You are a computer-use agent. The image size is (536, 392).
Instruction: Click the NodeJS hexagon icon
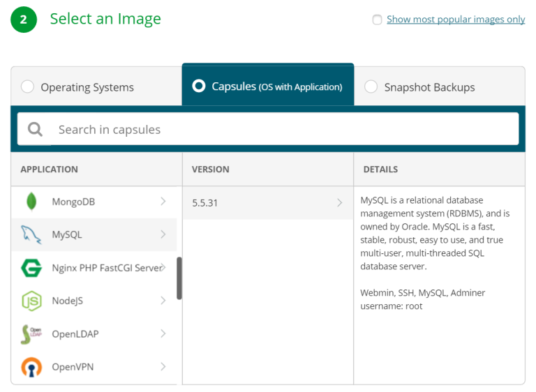coord(31,301)
